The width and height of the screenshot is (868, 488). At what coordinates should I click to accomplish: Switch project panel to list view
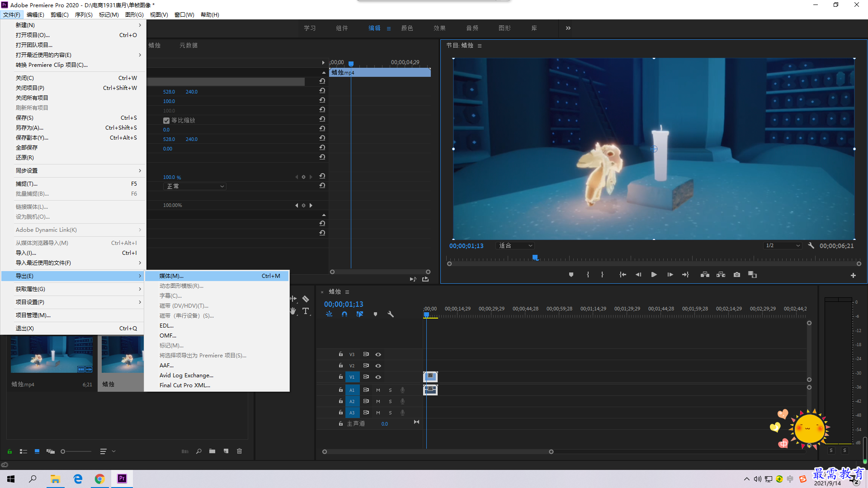point(24,451)
